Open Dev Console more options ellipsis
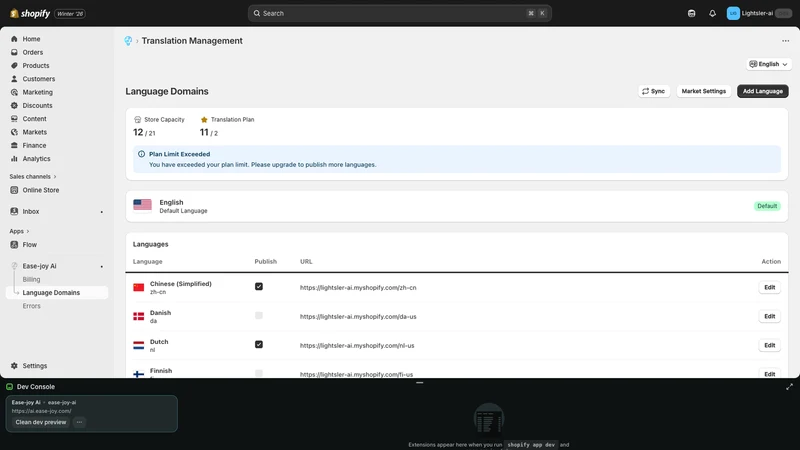The height and width of the screenshot is (450, 800). [x=79, y=422]
